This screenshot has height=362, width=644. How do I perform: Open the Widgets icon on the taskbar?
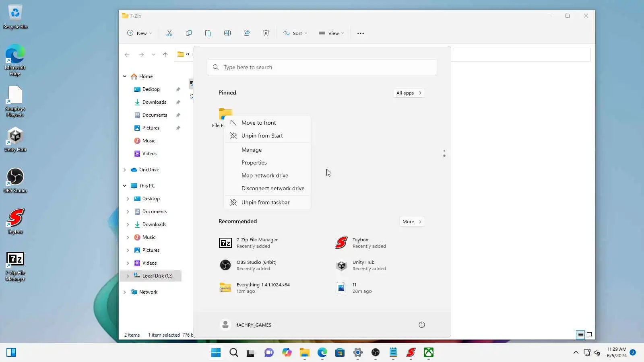(x=11, y=353)
